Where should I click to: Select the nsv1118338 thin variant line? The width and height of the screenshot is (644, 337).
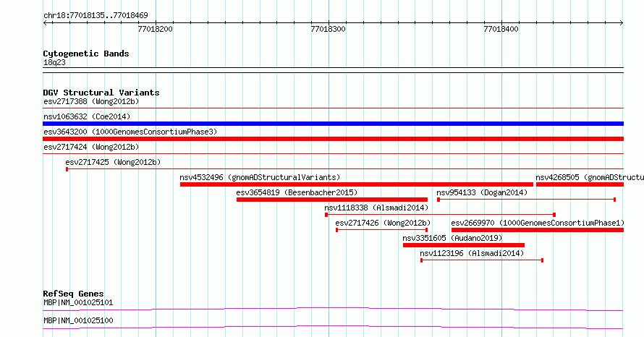(440, 215)
